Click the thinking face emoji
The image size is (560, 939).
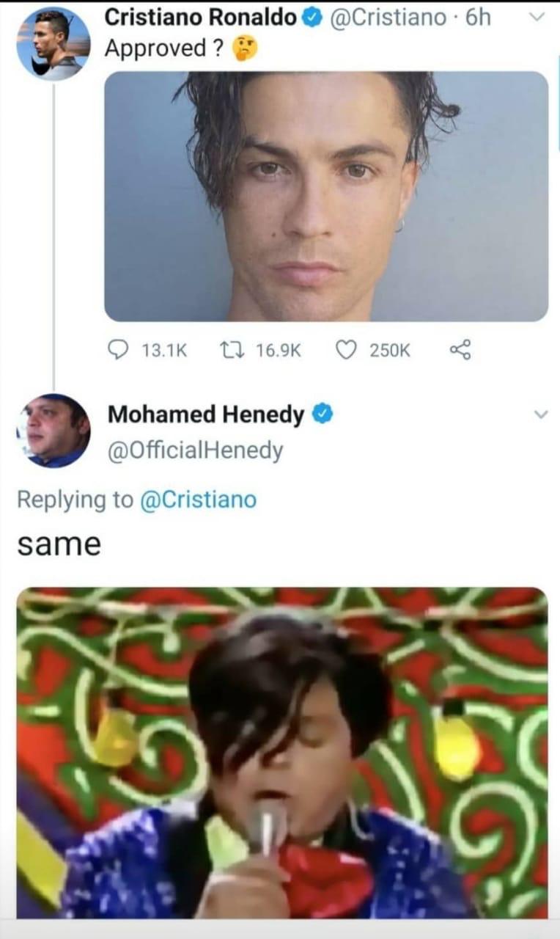[244, 49]
